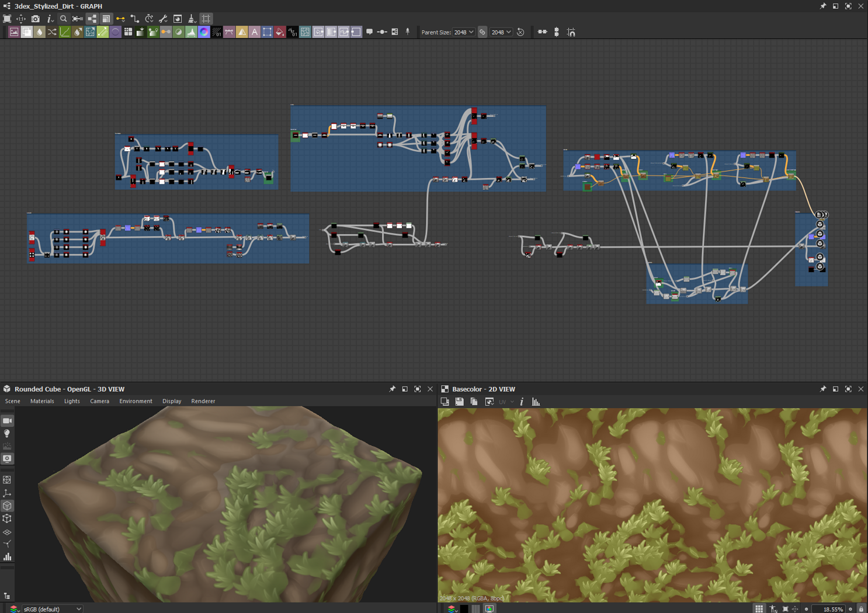Image resolution: width=868 pixels, height=613 pixels.
Task: Click the broom clean-up graph icon
Action: (192, 19)
